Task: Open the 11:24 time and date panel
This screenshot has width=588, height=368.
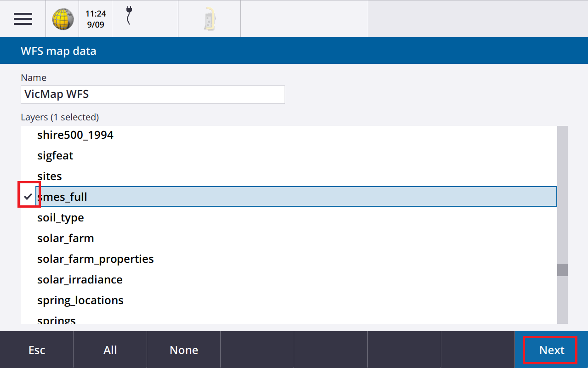Action: click(96, 19)
